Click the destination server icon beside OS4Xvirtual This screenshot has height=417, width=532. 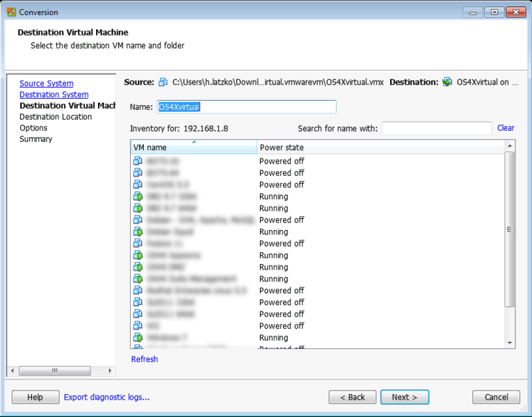[x=448, y=82]
